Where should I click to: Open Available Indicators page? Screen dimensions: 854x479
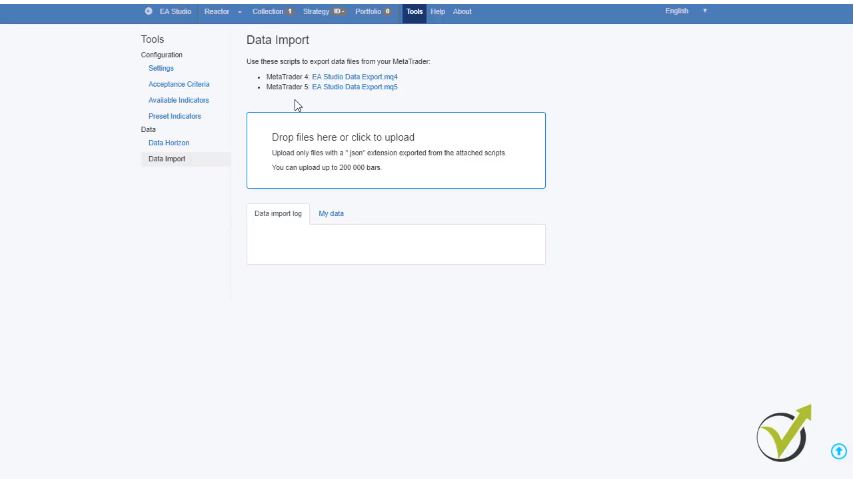[179, 100]
